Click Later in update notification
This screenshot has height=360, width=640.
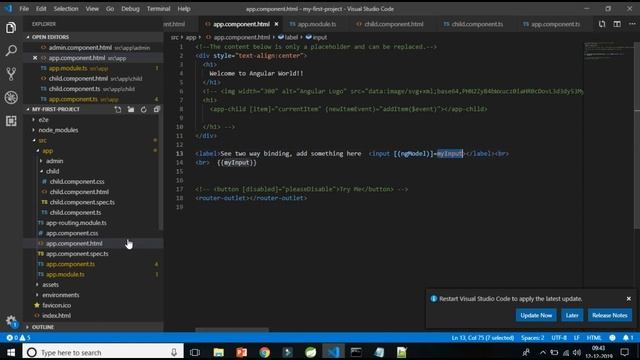point(572,315)
